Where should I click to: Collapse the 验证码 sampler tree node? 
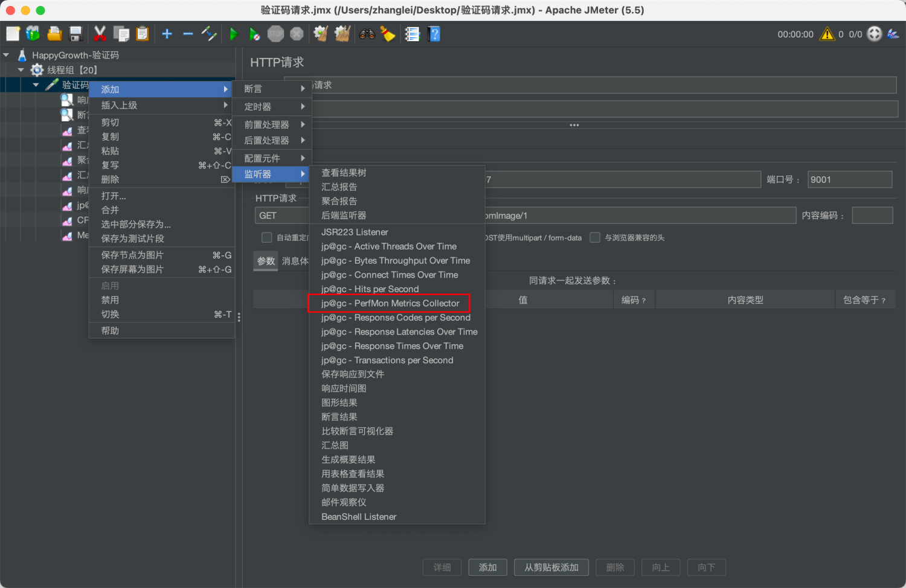point(36,85)
